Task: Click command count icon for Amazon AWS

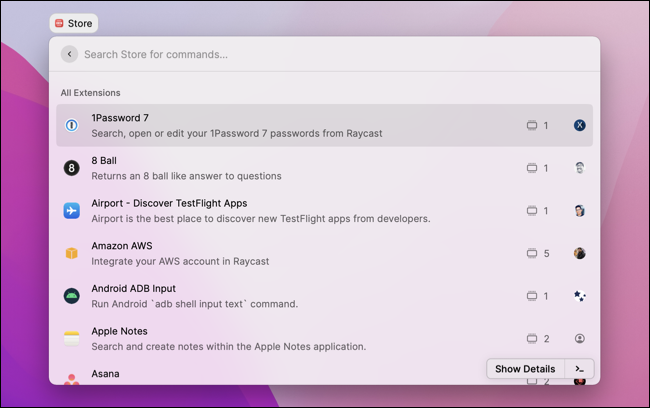Action: [532, 253]
